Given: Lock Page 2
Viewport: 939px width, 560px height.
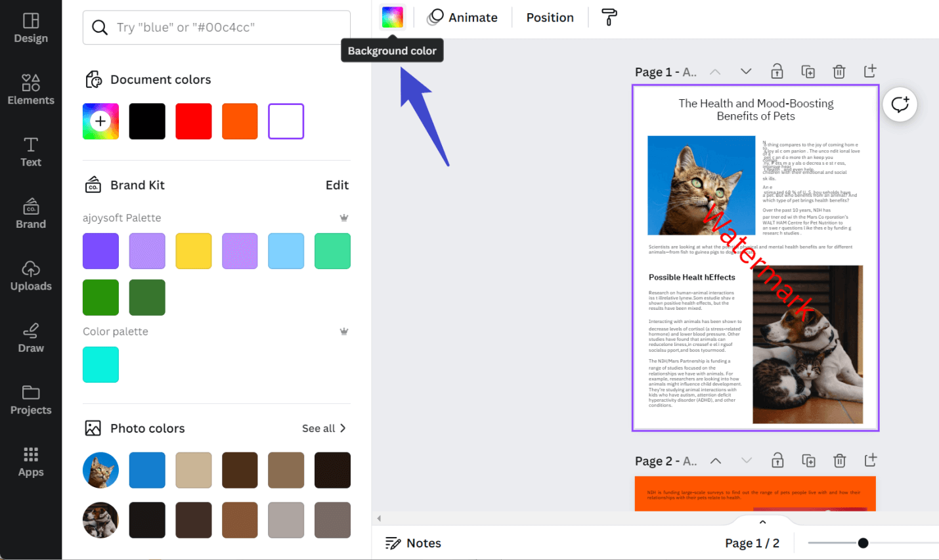Looking at the screenshot, I should point(777,461).
